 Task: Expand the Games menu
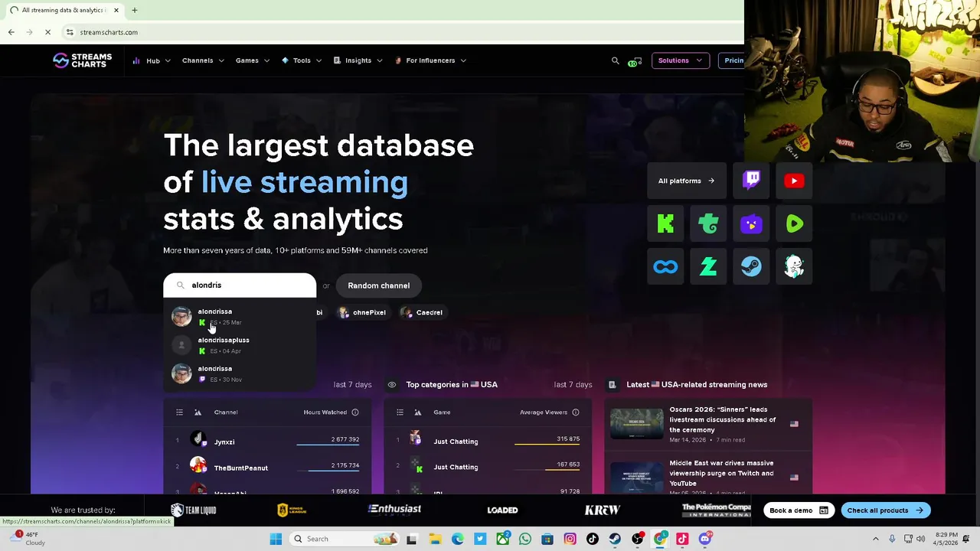(253, 60)
